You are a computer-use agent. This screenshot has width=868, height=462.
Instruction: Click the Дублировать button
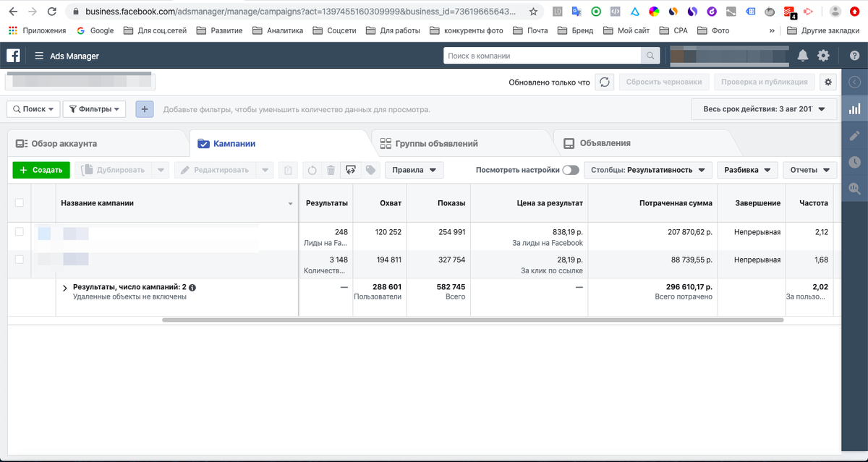coord(113,170)
